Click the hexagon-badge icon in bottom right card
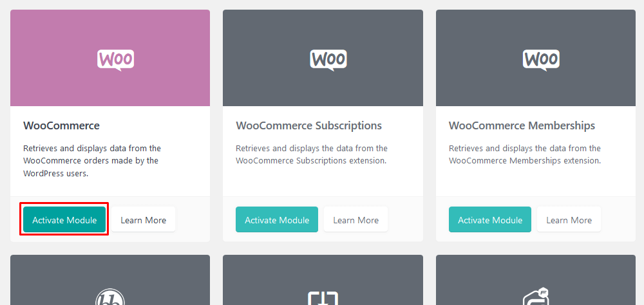 [537, 297]
